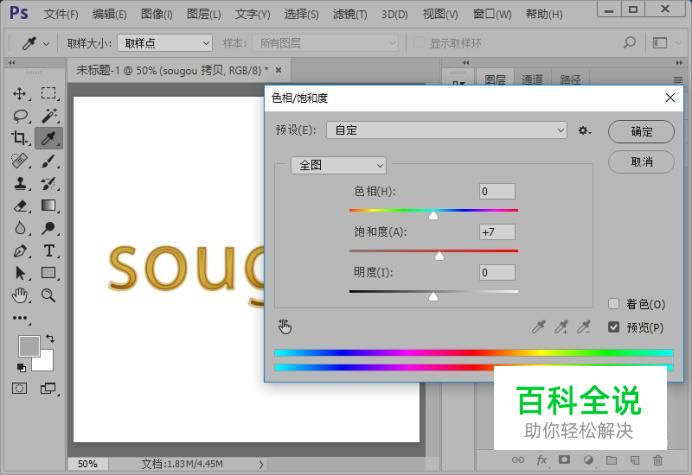Open the 全图 channel range dropdown
The image size is (692, 475).
[x=338, y=166]
